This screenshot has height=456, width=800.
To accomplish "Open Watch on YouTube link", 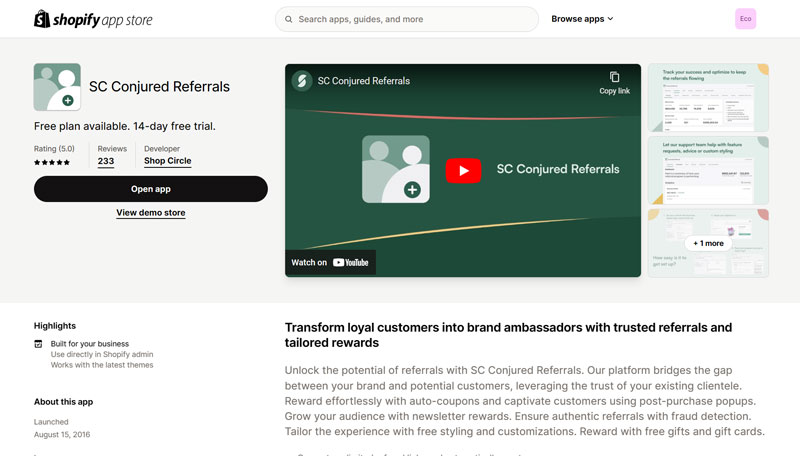I will 330,262.
